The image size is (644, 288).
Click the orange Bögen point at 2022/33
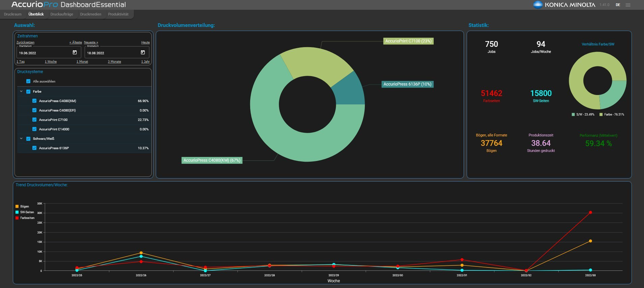click(x=590, y=241)
